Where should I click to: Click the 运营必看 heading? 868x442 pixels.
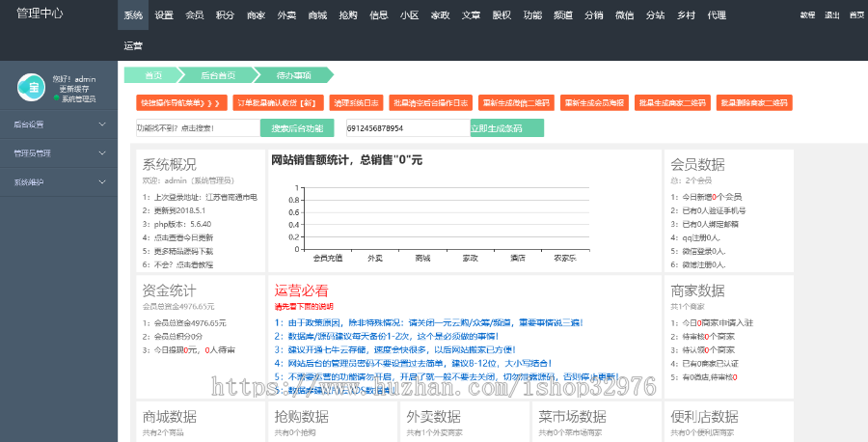point(302,290)
